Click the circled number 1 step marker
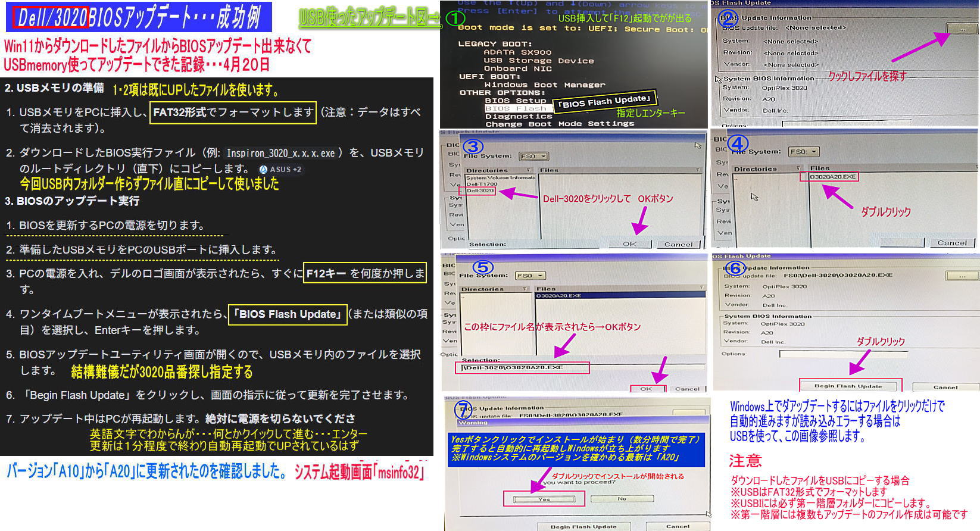Screen dimensions: 980x531 (x=455, y=18)
